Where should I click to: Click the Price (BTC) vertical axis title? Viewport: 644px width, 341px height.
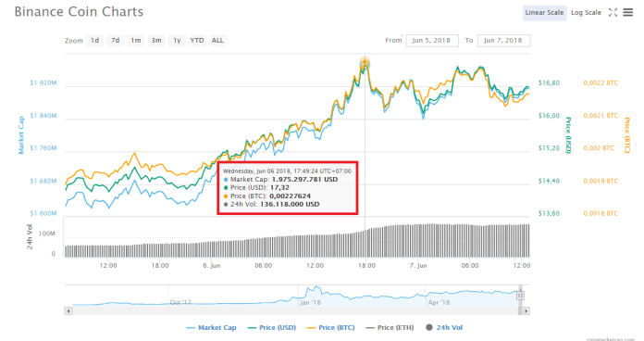coord(627,135)
